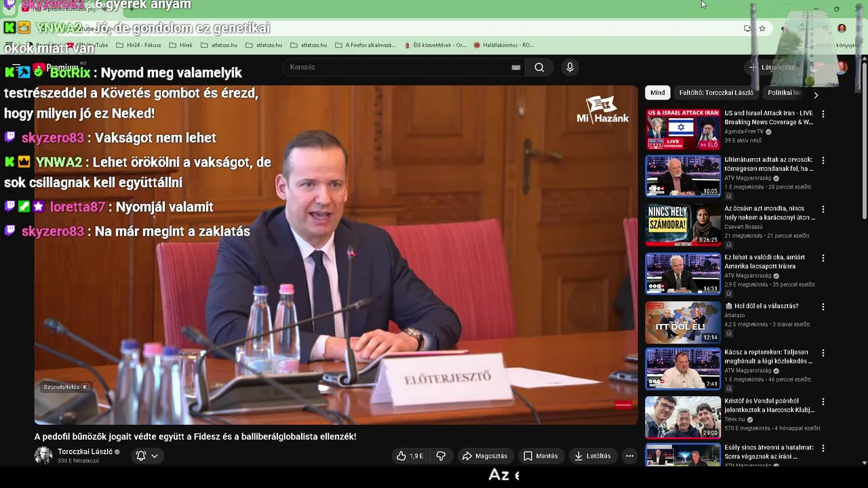This screenshot has width=868, height=488.
Task: Start voice search with the microphone icon
Action: 570,67
